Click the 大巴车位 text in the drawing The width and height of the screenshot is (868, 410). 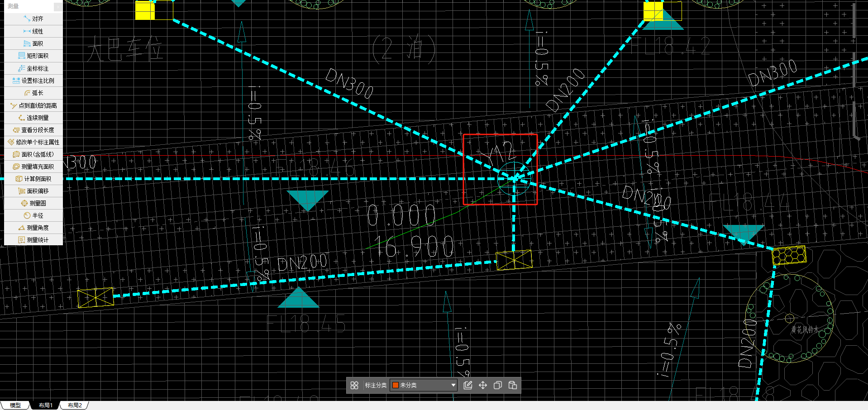tap(125, 49)
